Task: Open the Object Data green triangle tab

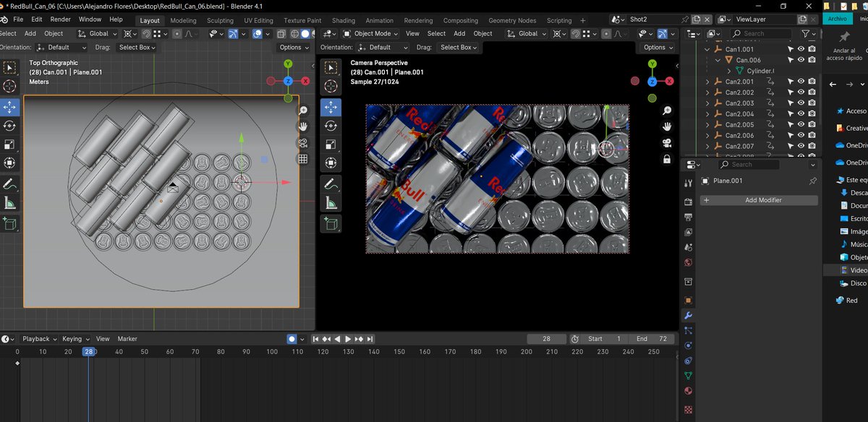Action: pyautogui.click(x=688, y=376)
